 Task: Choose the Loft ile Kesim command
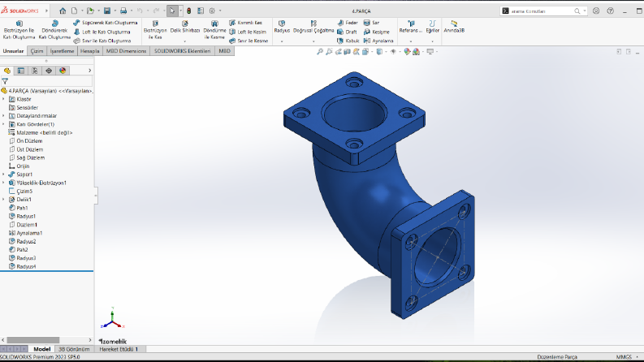248,32
